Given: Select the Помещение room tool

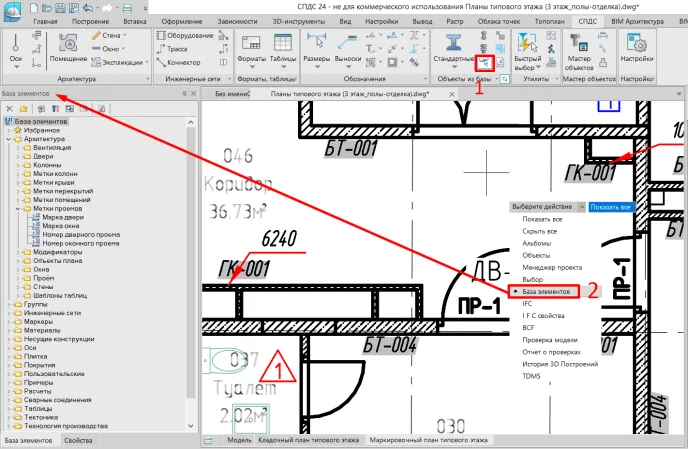Looking at the screenshot, I should 68,48.
